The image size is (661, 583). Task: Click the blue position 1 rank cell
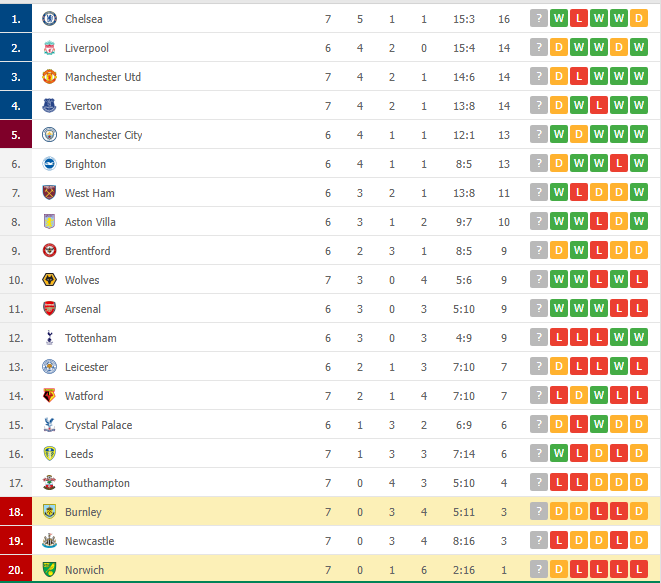point(16,19)
